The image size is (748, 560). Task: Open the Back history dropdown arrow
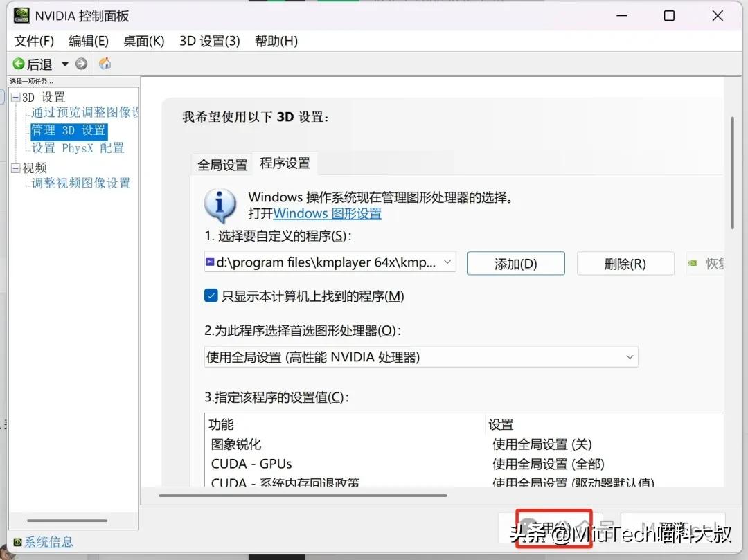[65, 64]
